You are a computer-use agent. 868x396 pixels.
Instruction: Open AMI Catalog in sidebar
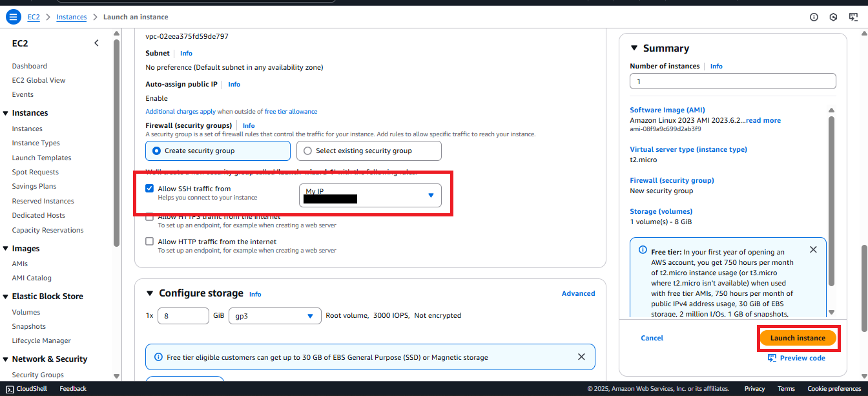[x=32, y=278]
